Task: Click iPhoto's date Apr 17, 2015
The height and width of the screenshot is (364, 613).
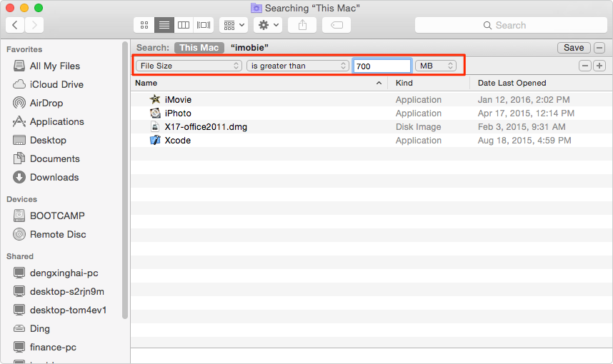Action: point(526,113)
